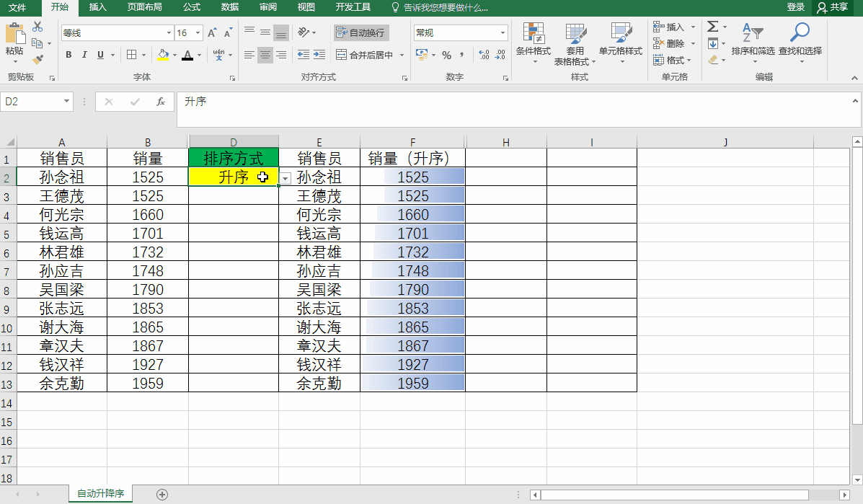
Task: Open the merge and center dropdown arrow
Action: tap(402, 55)
